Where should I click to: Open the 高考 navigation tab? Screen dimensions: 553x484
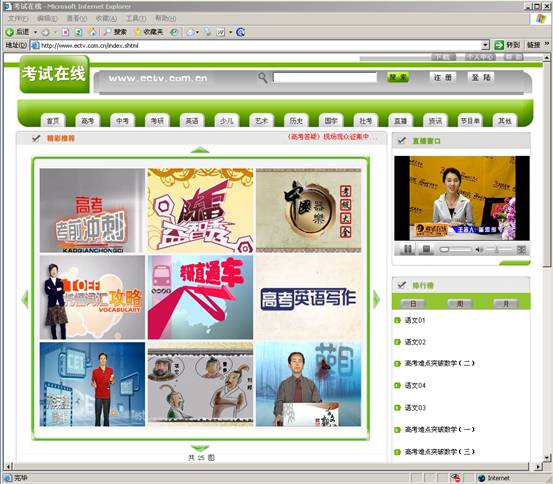pyautogui.click(x=87, y=121)
